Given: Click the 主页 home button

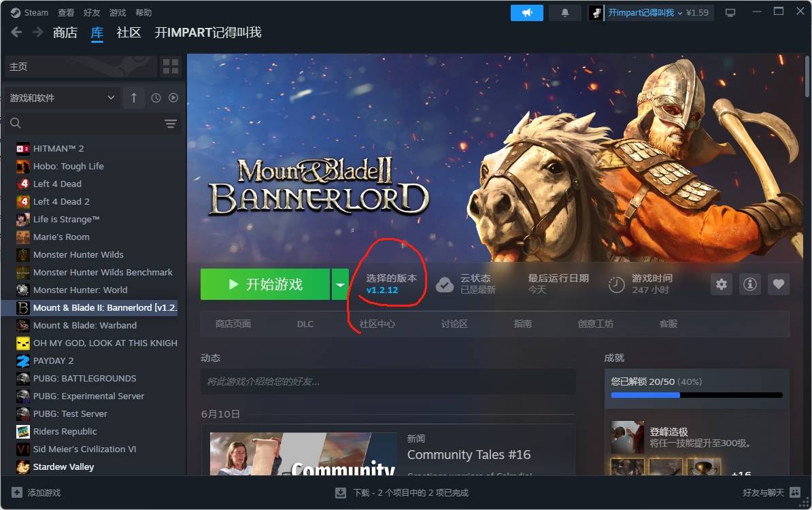Looking at the screenshot, I should [80, 66].
